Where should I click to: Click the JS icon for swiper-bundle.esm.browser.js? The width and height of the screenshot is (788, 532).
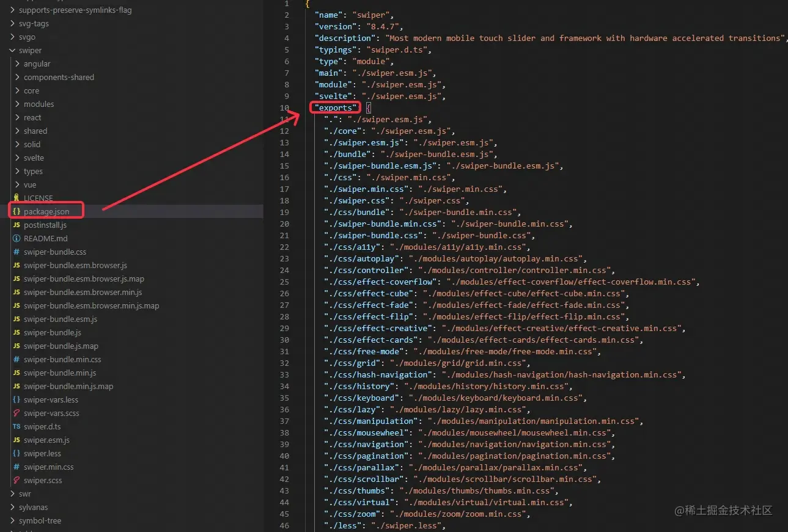pos(17,265)
